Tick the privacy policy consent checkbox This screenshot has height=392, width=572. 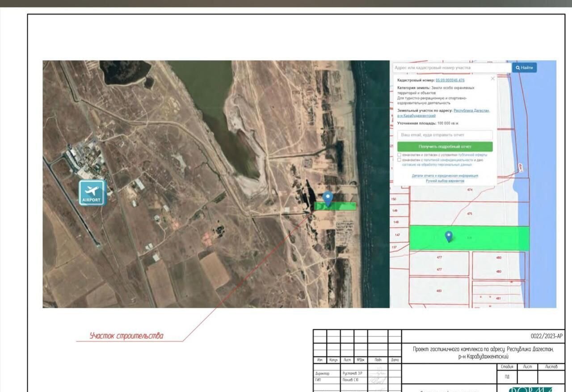click(399, 160)
